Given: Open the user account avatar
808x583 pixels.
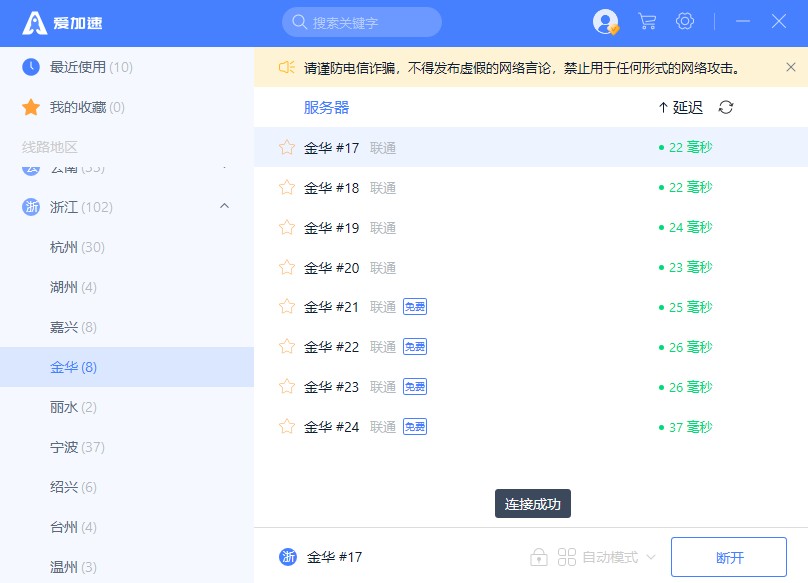Looking at the screenshot, I should 605,21.
